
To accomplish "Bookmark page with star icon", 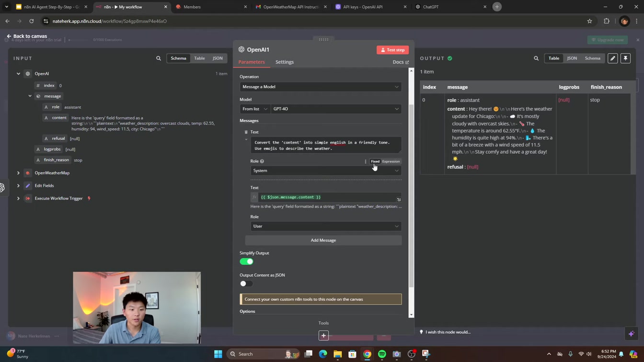I will pyautogui.click(x=589, y=21).
